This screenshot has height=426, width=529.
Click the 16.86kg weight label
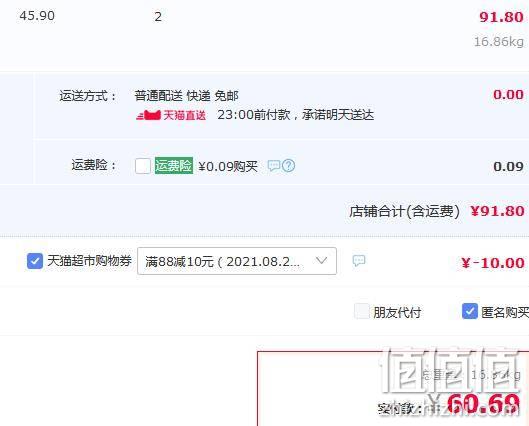click(499, 42)
